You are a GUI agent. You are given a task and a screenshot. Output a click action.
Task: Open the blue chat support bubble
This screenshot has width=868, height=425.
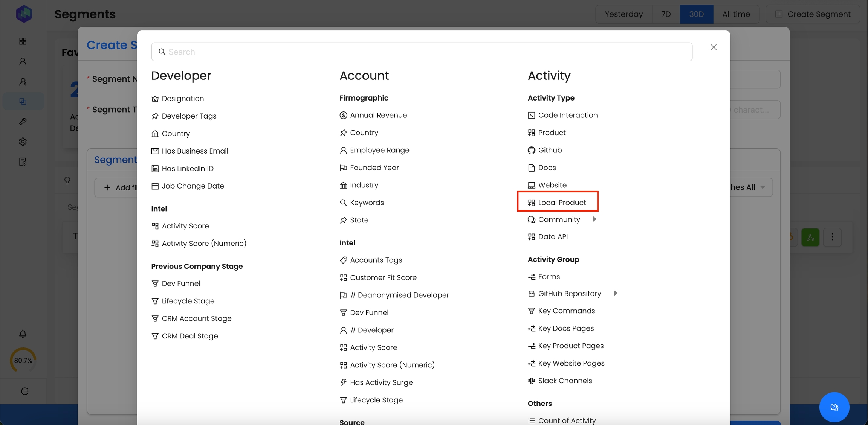click(x=834, y=407)
